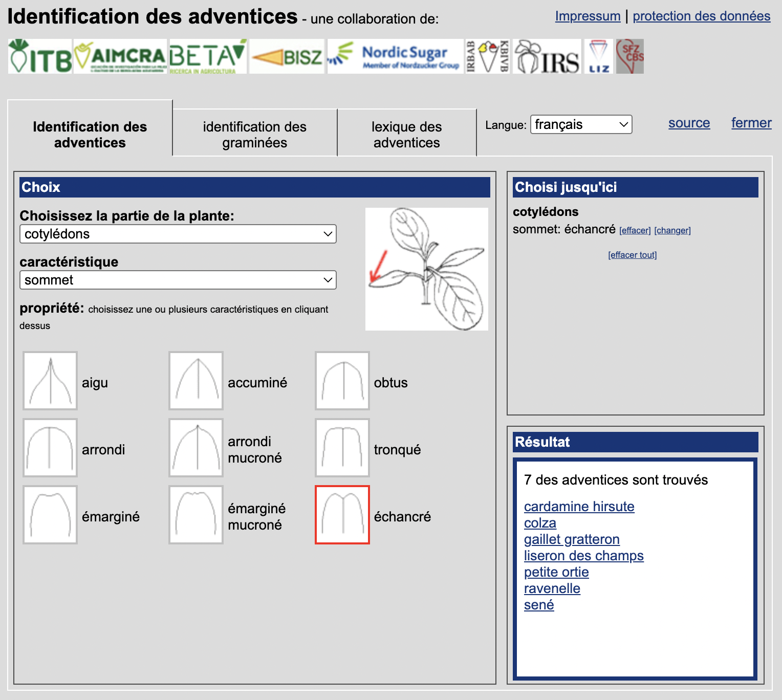Expand the caractéristique dropdown showing sommet
782x700 pixels.
(x=178, y=280)
